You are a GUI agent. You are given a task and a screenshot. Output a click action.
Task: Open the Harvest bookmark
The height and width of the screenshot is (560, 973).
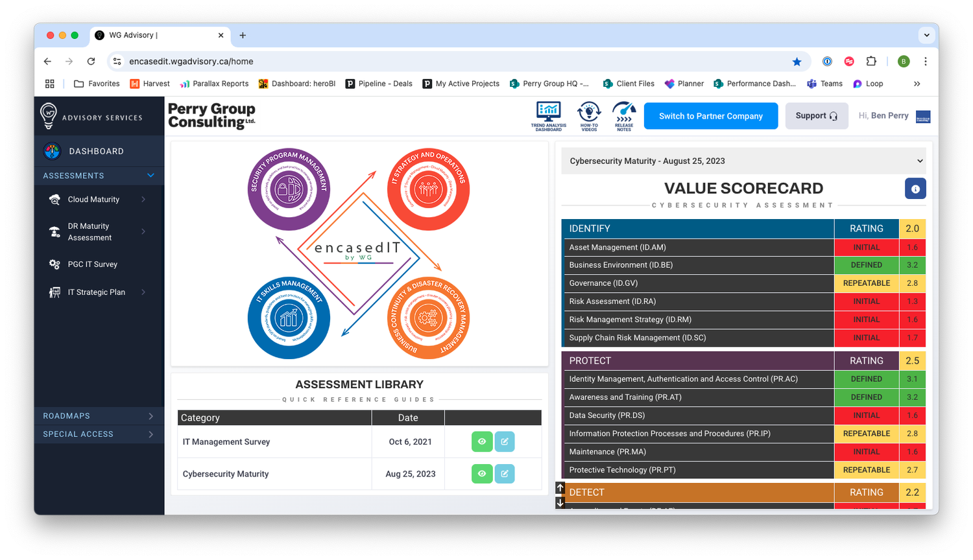pyautogui.click(x=150, y=84)
